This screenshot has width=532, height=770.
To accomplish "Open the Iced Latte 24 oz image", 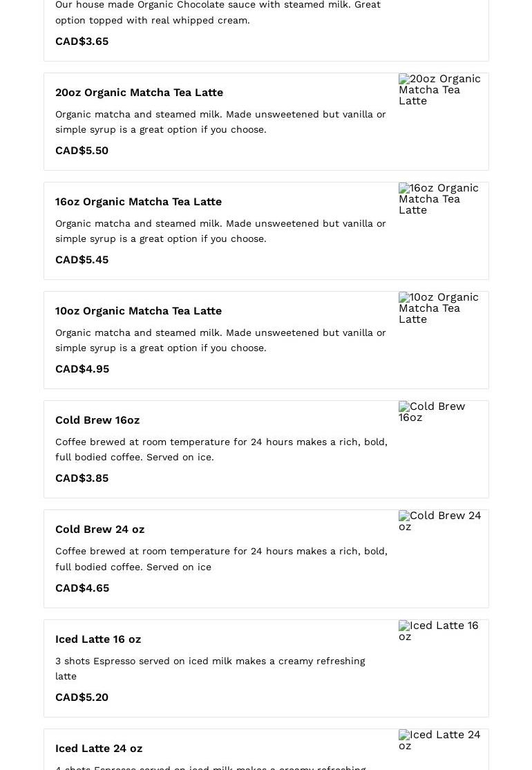I will (x=439, y=740).
